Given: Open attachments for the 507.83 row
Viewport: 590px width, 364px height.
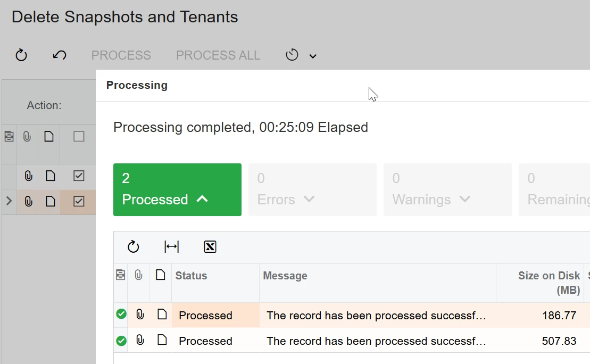Looking at the screenshot, I should pos(140,340).
